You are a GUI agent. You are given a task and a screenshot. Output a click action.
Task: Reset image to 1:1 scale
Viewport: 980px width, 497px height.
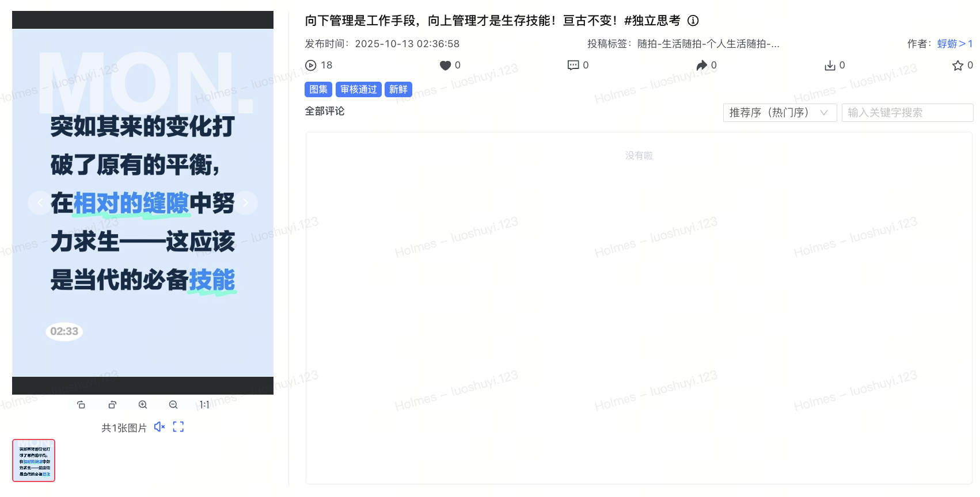pyautogui.click(x=204, y=405)
